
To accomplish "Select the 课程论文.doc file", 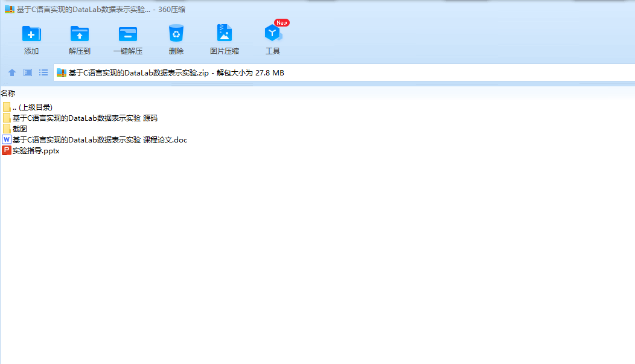I will point(95,140).
